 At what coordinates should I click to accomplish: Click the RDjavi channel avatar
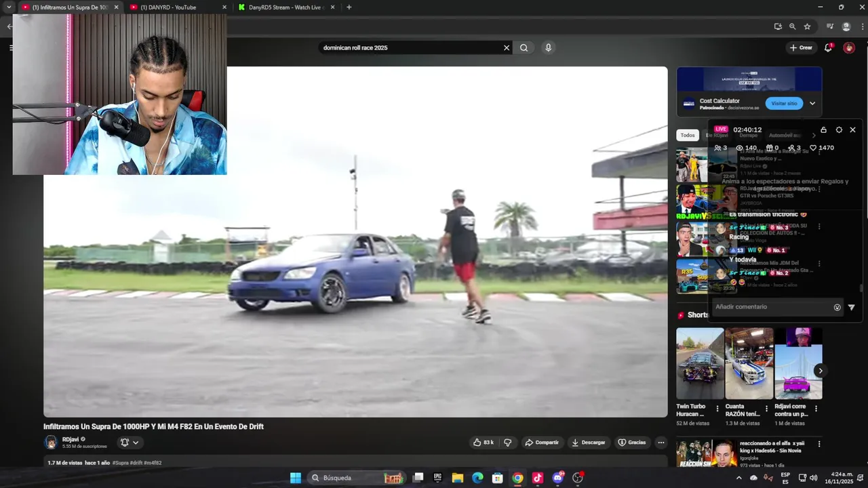pos(51,443)
